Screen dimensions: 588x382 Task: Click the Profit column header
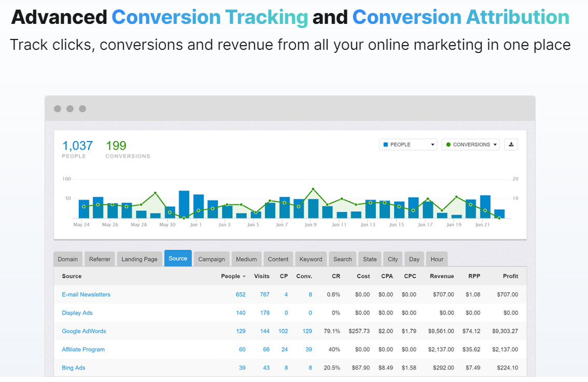click(510, 276)
